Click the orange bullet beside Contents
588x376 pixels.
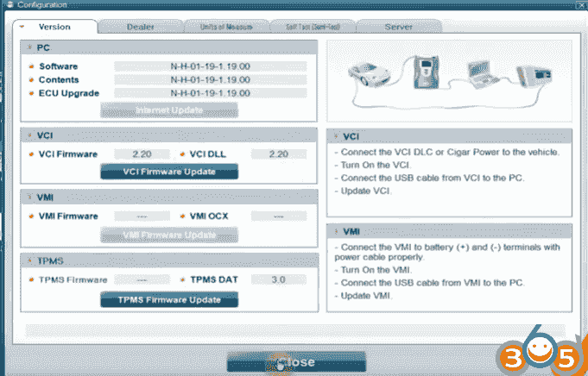(31, 80)
